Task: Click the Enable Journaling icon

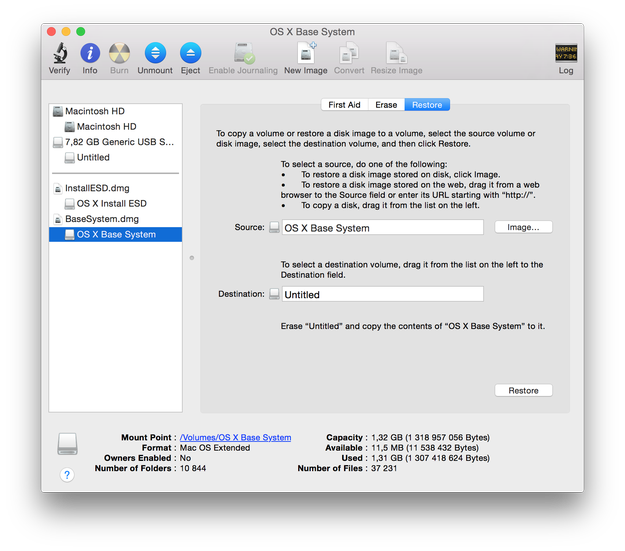Action: tap(244, 53)
